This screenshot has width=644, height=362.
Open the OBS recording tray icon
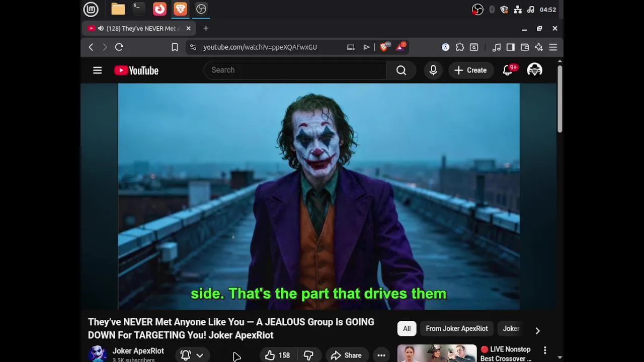tap(477, 10)
